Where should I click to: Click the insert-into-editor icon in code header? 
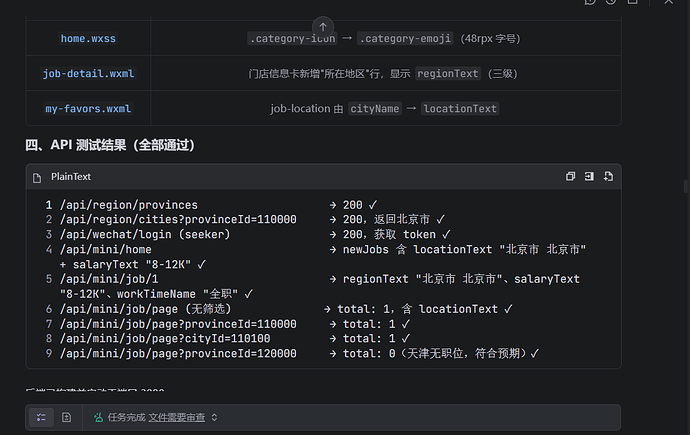589,176
